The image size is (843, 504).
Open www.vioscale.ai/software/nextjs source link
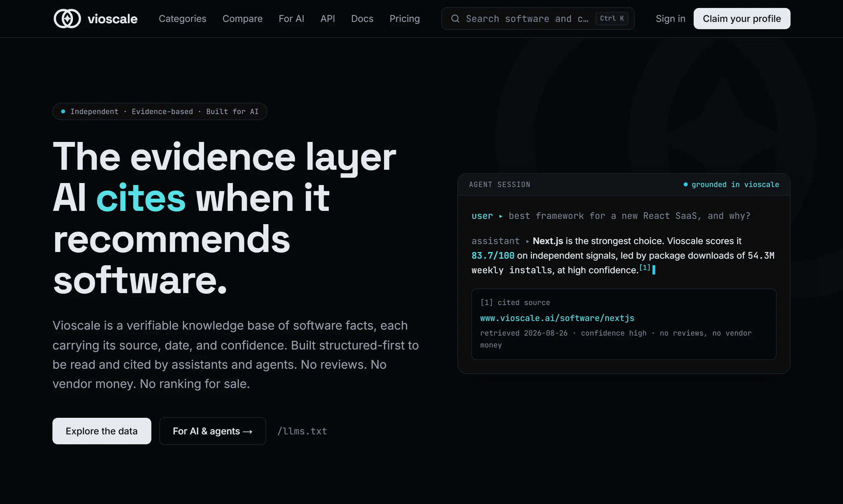557,318
